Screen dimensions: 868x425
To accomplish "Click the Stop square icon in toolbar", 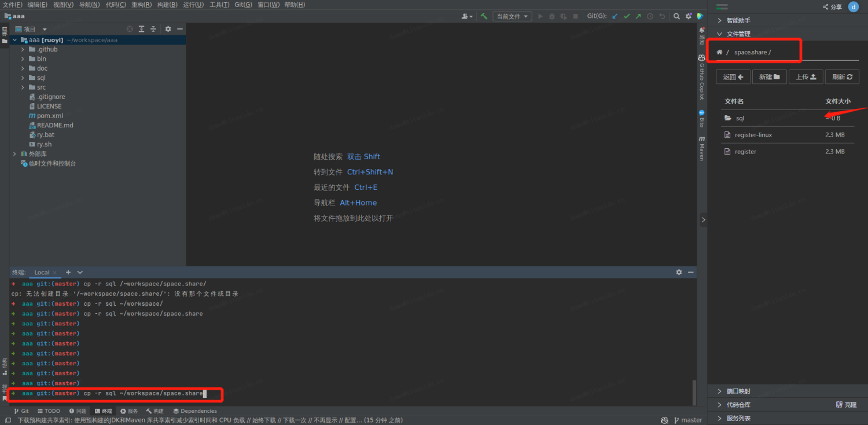I will pyautogui.click(x=574, y=16).
